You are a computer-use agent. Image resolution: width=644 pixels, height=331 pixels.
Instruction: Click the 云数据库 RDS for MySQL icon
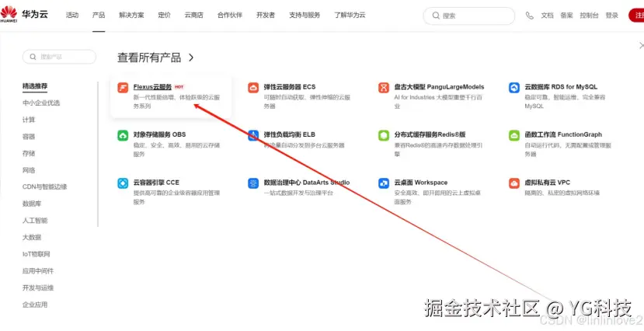tap(514, 88)
